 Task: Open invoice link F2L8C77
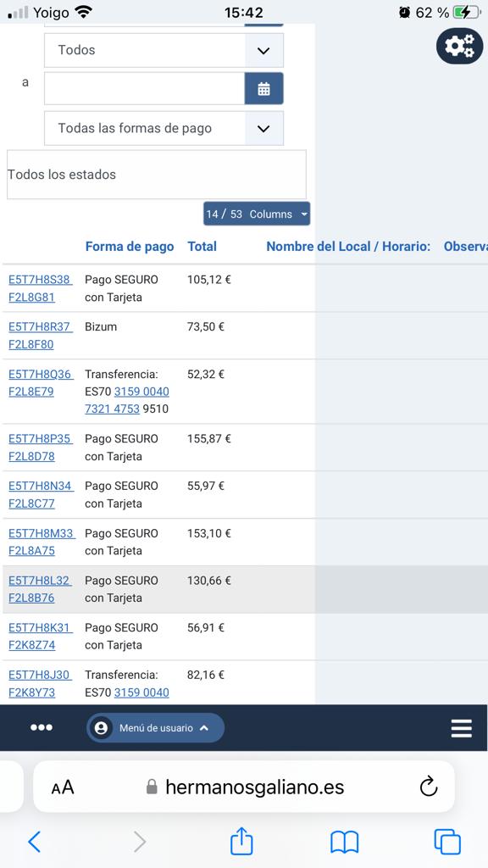click(31, 504)
